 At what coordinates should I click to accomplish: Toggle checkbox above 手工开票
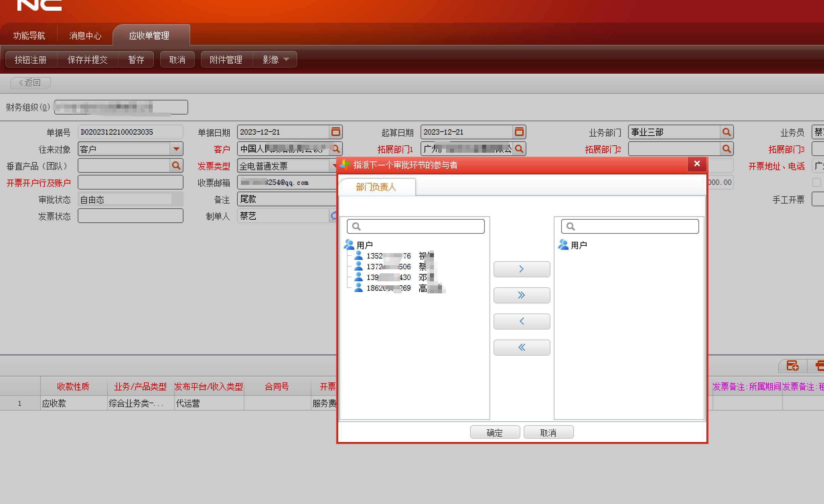[817, 183]
